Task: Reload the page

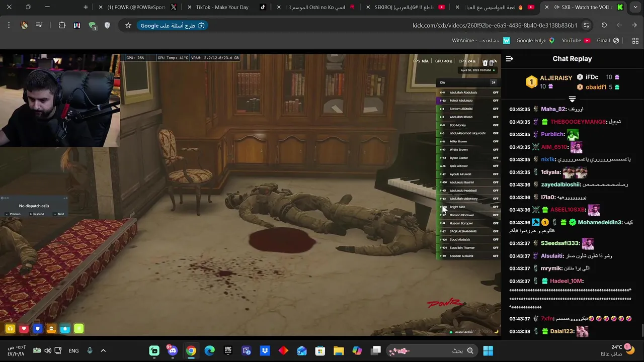Action: [x=604, y=25]
